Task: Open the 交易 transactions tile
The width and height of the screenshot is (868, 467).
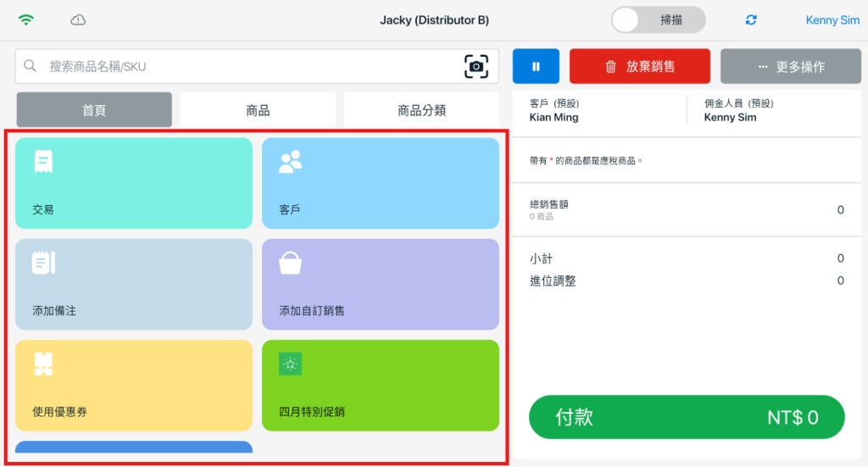Action: 134,183
